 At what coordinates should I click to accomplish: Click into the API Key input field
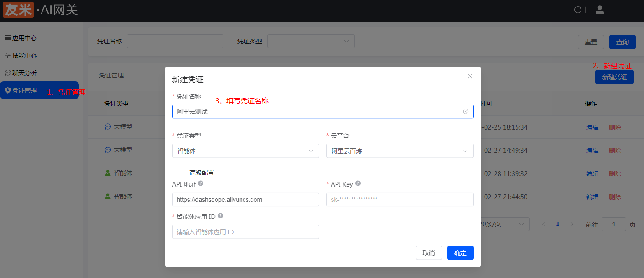pyautogui.click(x=400, y=200)
